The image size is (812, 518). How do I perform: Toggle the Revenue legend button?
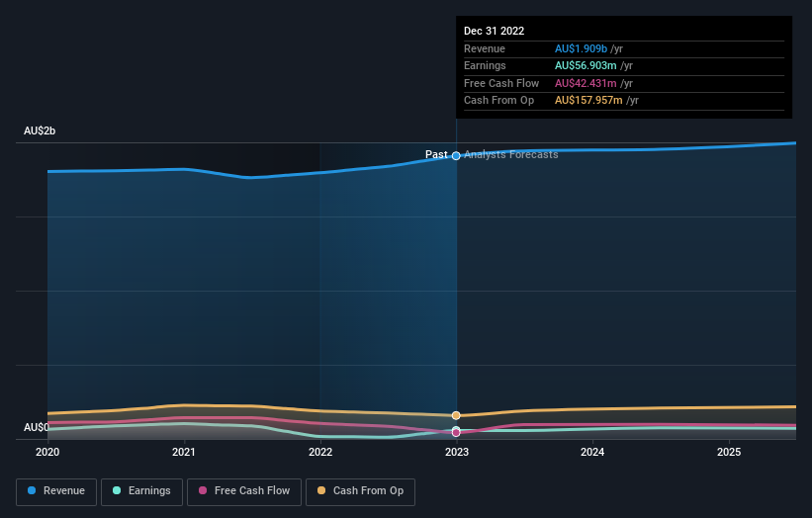click(x=56, y=491)
